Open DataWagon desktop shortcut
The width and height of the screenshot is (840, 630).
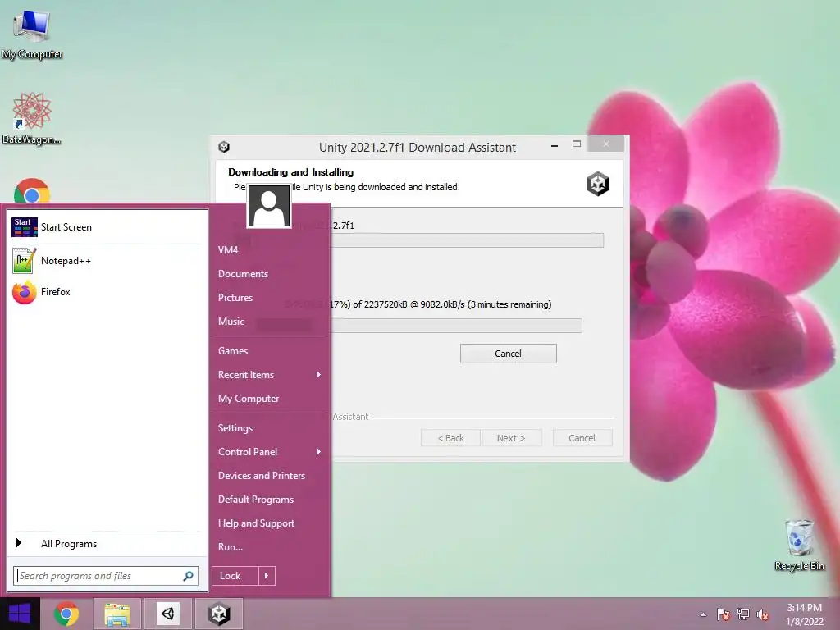click(x=32, y=118)
